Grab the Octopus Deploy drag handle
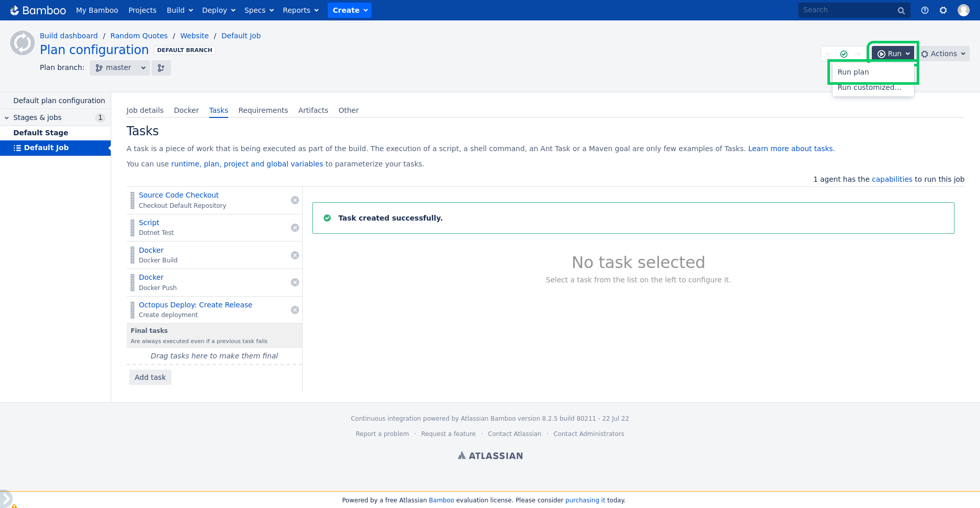Screen dimensions: 980x508 tap(133, 310)
